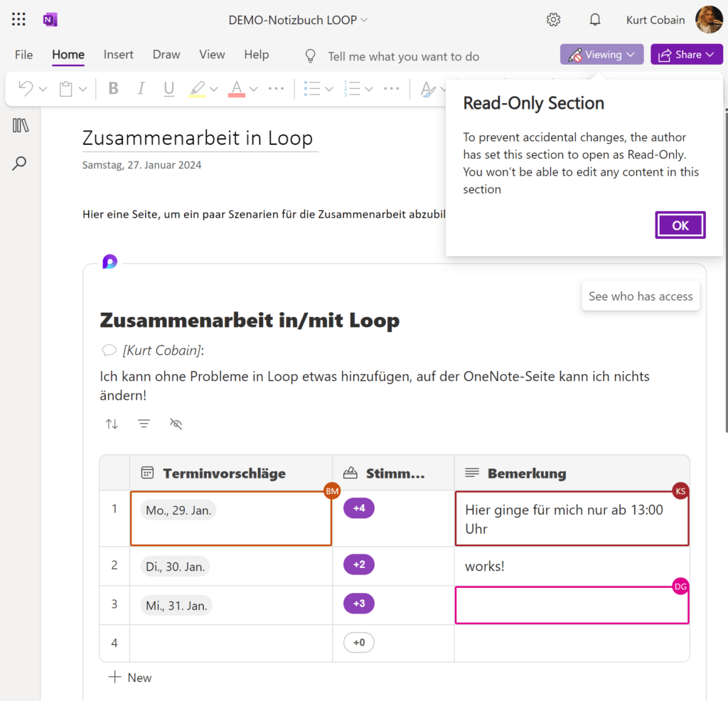Open search in the sidebar
Screen dimensions: 728x701
click(x=19, y=163)
